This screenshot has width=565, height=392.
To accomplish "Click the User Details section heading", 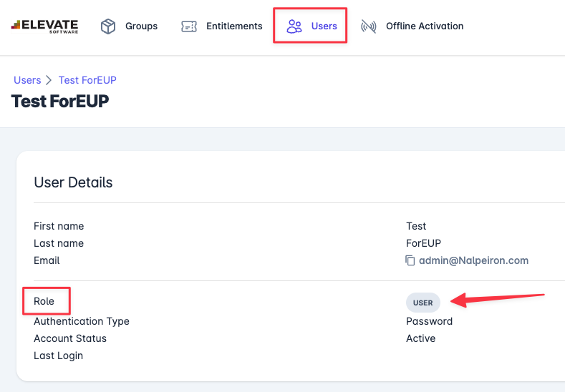I will [73, 182].
